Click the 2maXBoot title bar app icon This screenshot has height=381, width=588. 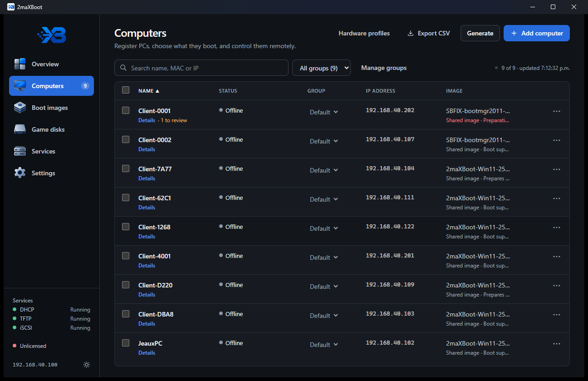point(11,7)
